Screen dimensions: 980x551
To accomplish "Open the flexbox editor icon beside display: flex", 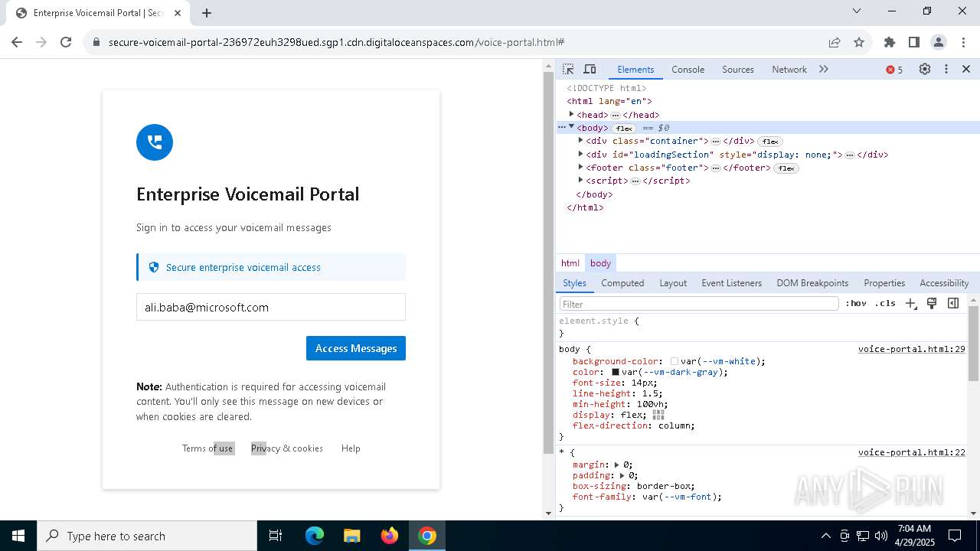I will pyautogui.click(x=658, y=415).
